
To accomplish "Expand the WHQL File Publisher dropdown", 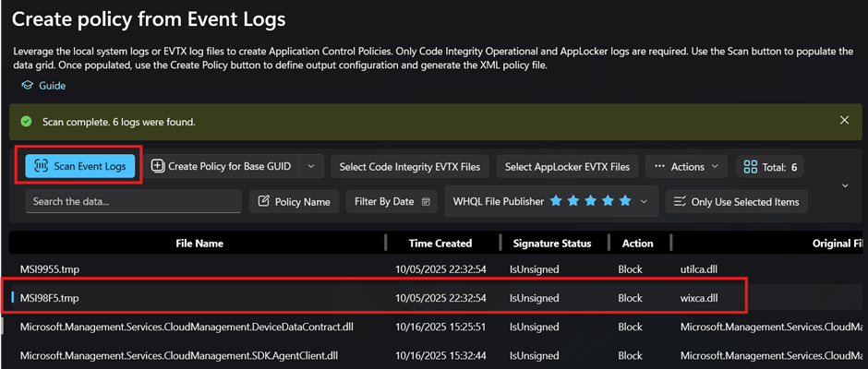I will [644, 201].
